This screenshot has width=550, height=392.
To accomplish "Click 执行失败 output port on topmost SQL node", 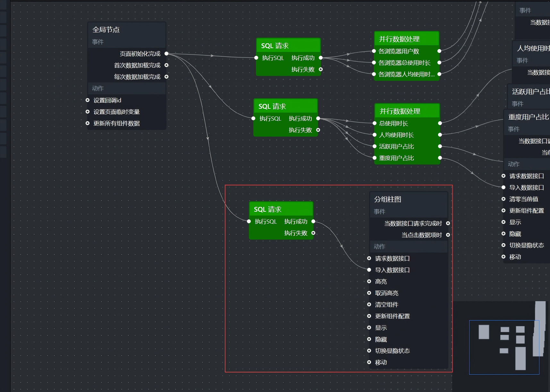I will 321,69.
